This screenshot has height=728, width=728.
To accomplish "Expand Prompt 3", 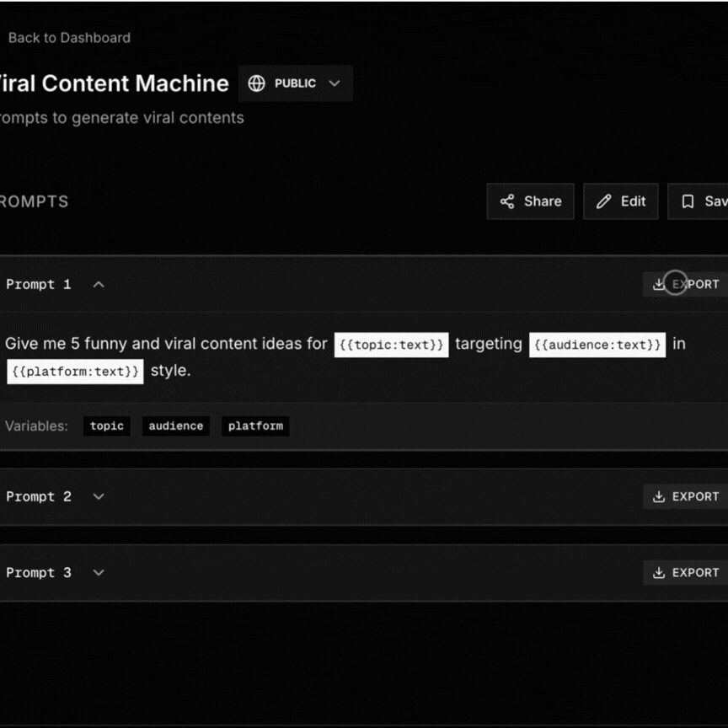I will 98,573.
